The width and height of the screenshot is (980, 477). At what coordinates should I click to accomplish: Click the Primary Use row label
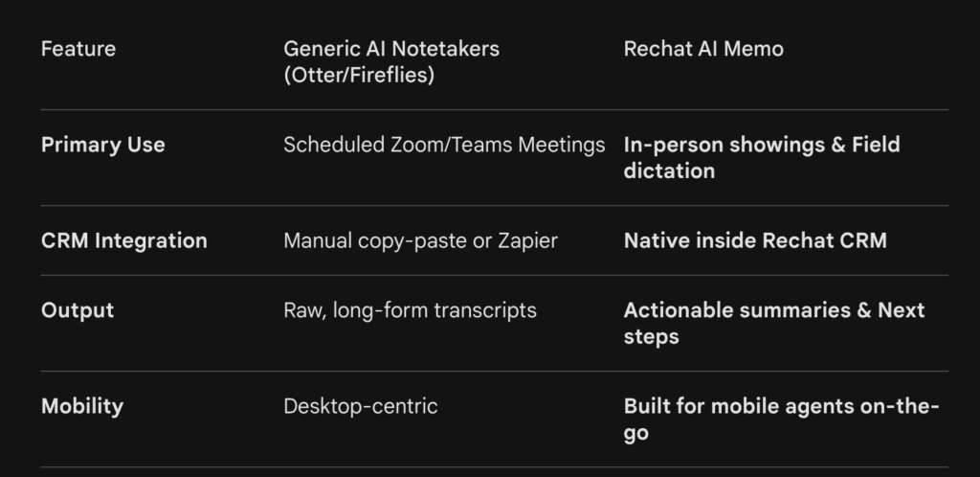pyautogui.click(x=102, y=145)
